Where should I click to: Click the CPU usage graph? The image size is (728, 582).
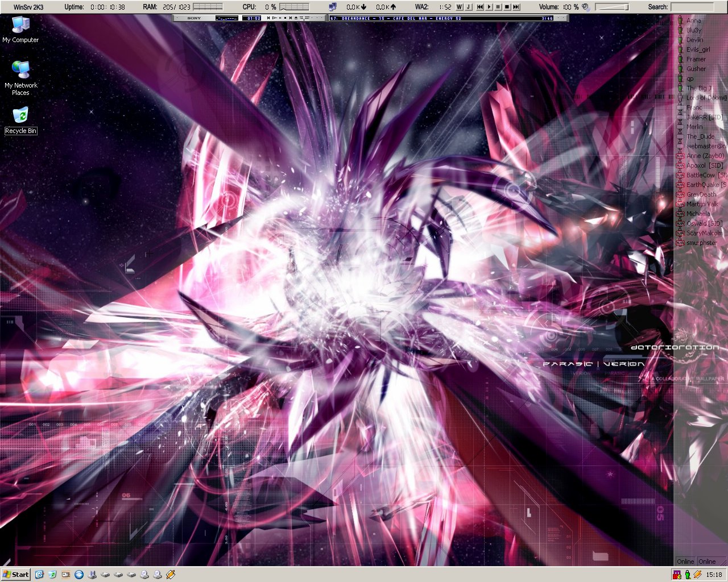[x=294, y=7]
